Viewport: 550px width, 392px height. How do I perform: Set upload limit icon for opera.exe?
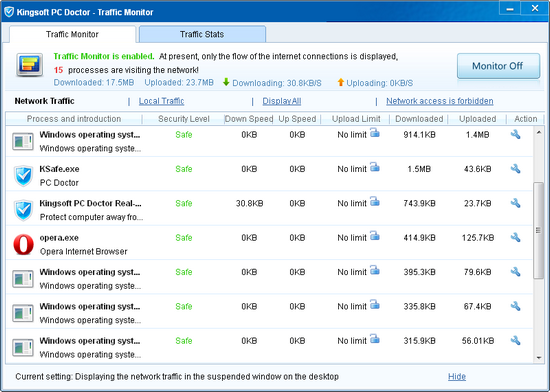pos(375,236)
